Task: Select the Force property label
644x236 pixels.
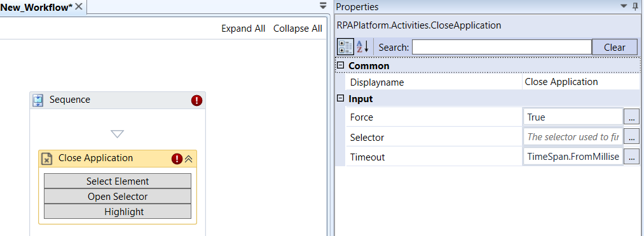Action: click(x=362, y=117)
